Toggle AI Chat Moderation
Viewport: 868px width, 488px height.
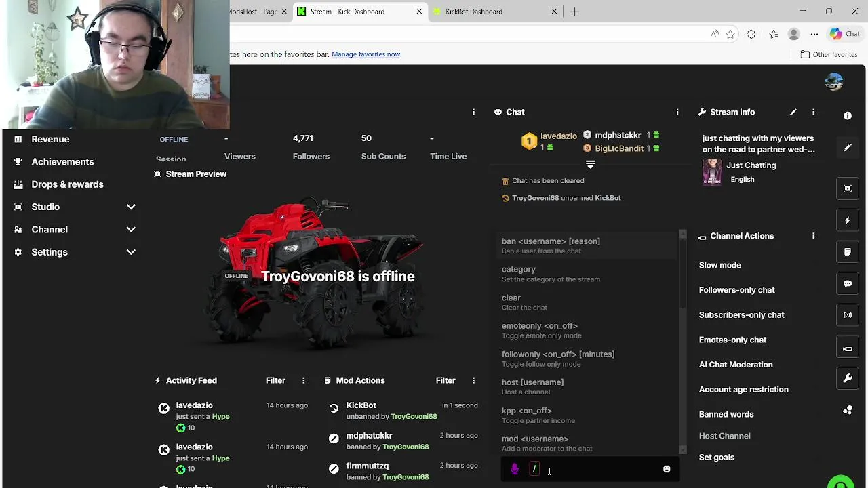coord(736,365)
